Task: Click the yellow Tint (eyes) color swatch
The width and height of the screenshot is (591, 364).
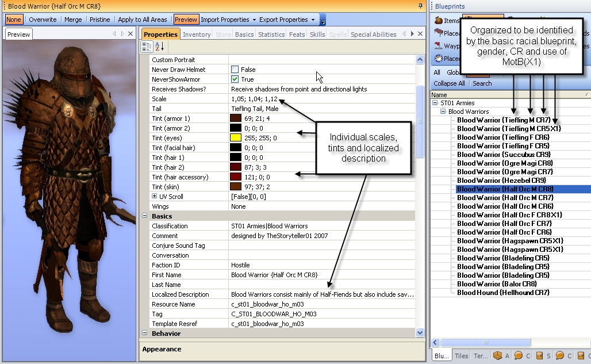Action: [235, 138]
